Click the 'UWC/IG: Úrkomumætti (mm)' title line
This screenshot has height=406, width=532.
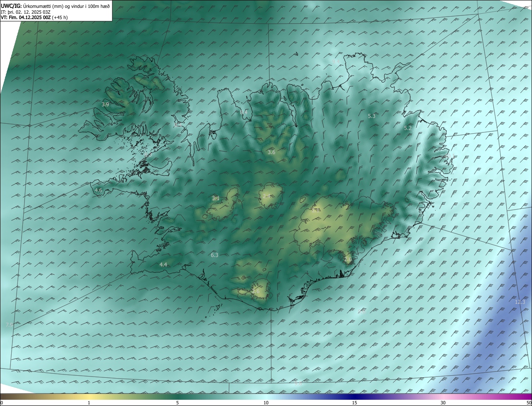pos(55,6)
